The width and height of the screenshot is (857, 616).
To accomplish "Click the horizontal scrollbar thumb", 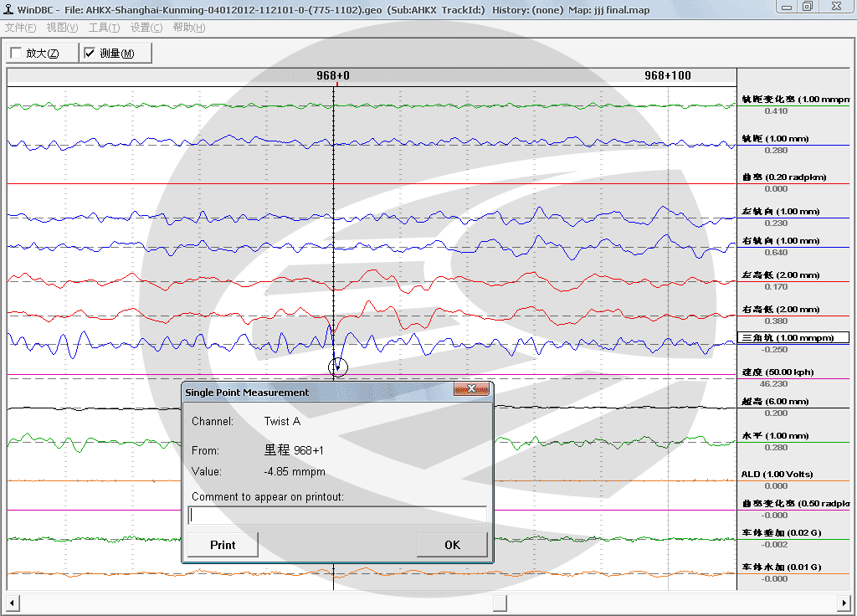I will [500, 603].
